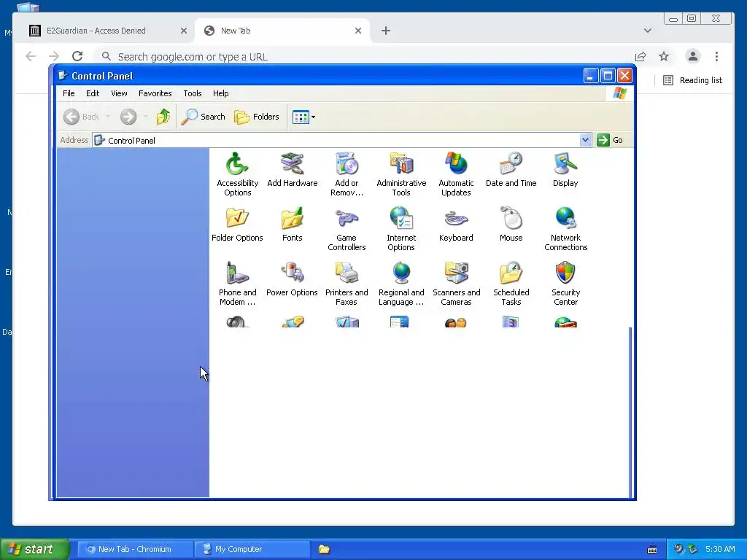Open Administrative Tools icon

point(401,174)
